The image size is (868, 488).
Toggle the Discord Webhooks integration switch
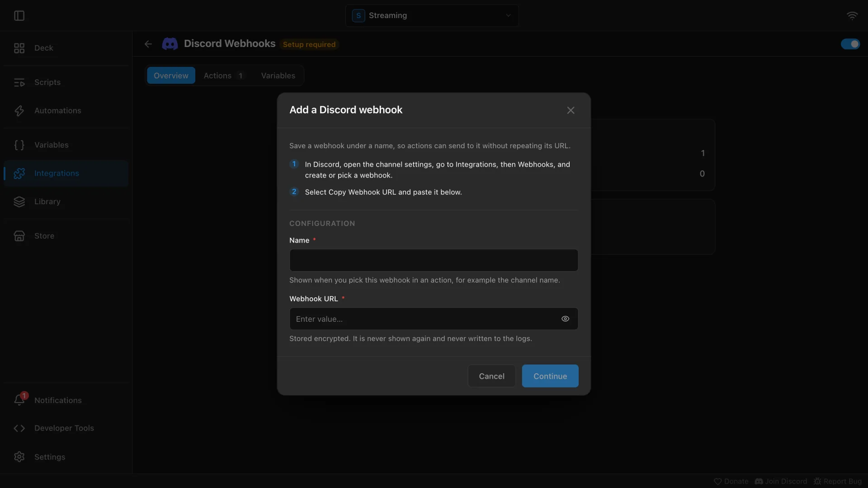pos(850,44)
